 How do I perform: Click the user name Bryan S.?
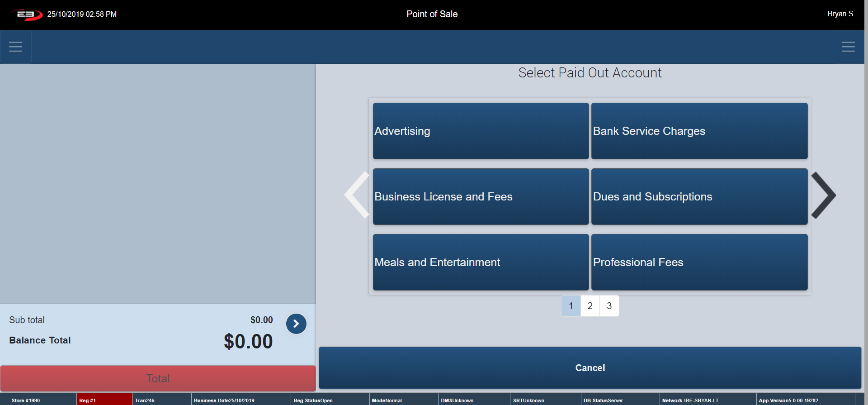tap(841, 14)
